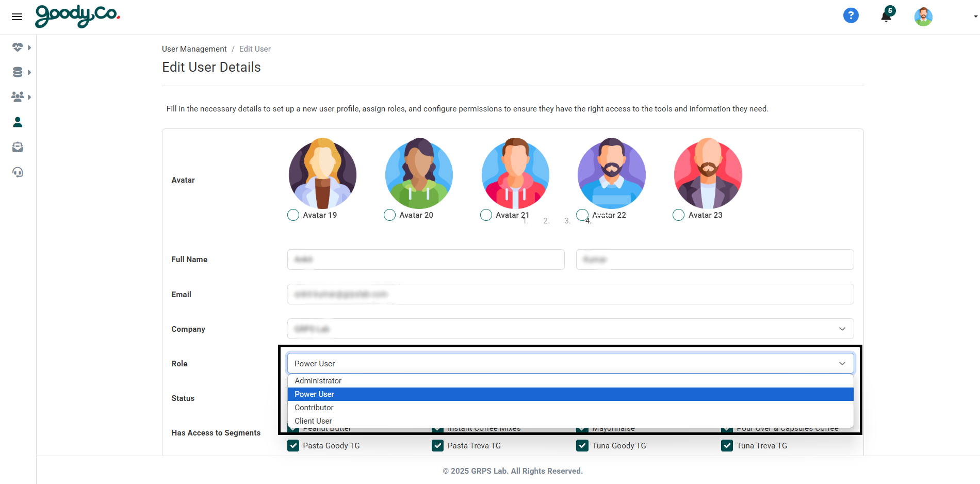
Task: Select the Avatar 19 radio button
Action: 293,215
